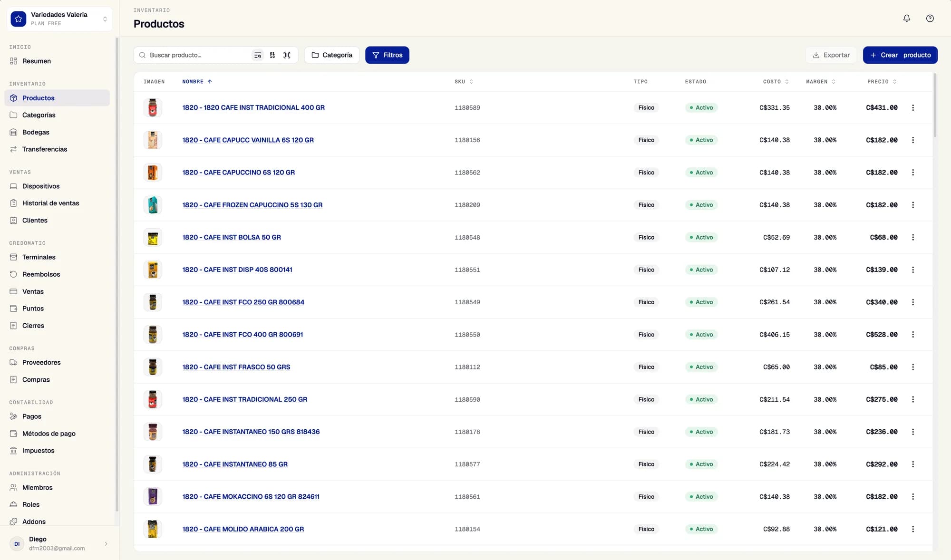Click Activo status of CAFE INSTANTANEO 85 GR

[701, 464]
